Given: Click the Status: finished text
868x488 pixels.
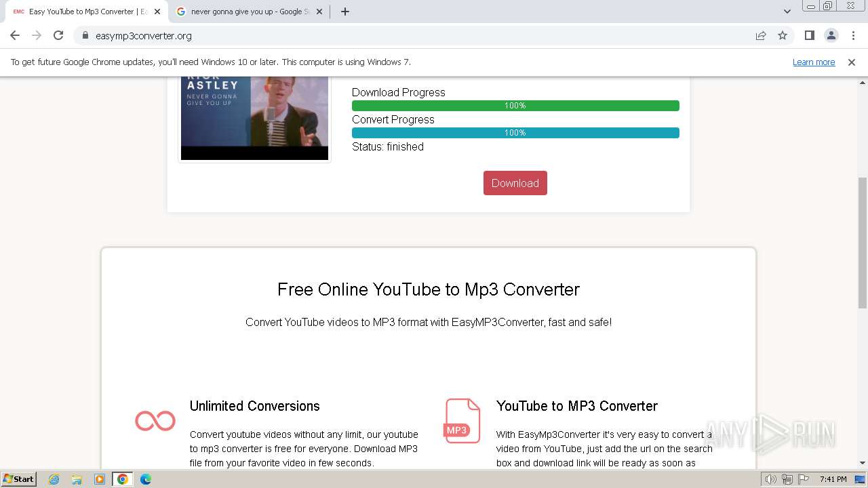Looking at the screenshot, I should click(x=388, y=146).
